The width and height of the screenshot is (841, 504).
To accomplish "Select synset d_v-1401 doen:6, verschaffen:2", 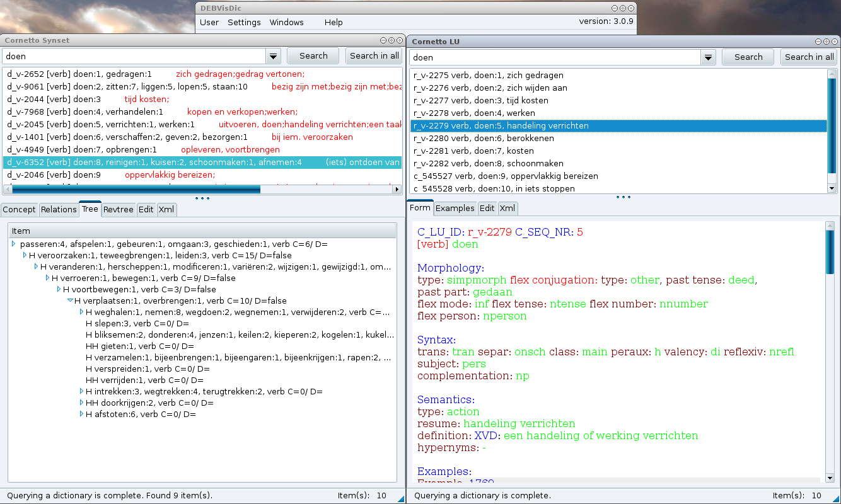I will tap(202, 137).
